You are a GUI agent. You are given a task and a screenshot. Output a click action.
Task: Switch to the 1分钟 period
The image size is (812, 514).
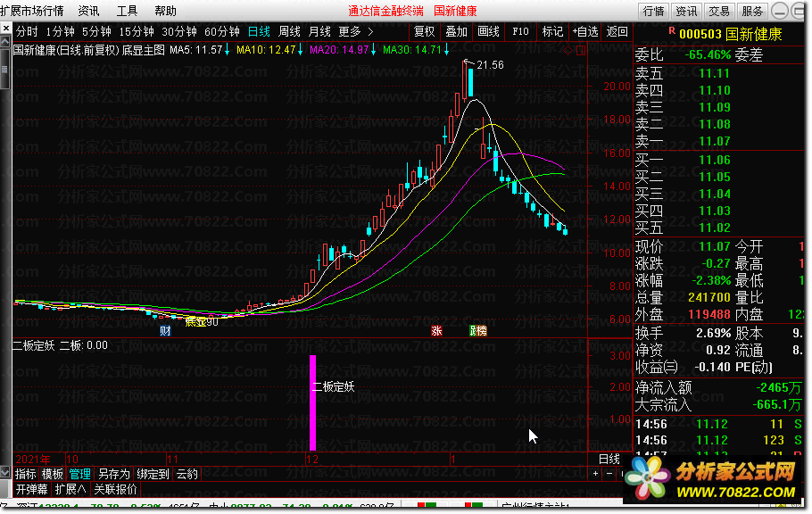coord(61,32)
